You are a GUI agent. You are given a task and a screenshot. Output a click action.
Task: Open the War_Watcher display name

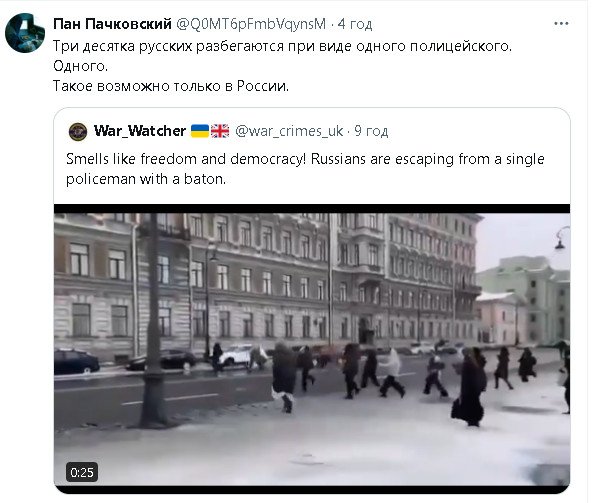(140, 131)
